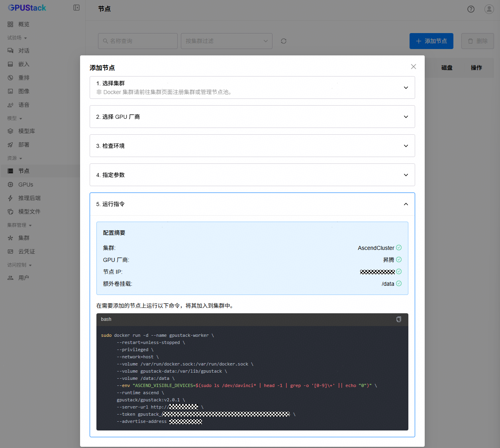Open the 按集群过滤 dropdown

(226, 41)
